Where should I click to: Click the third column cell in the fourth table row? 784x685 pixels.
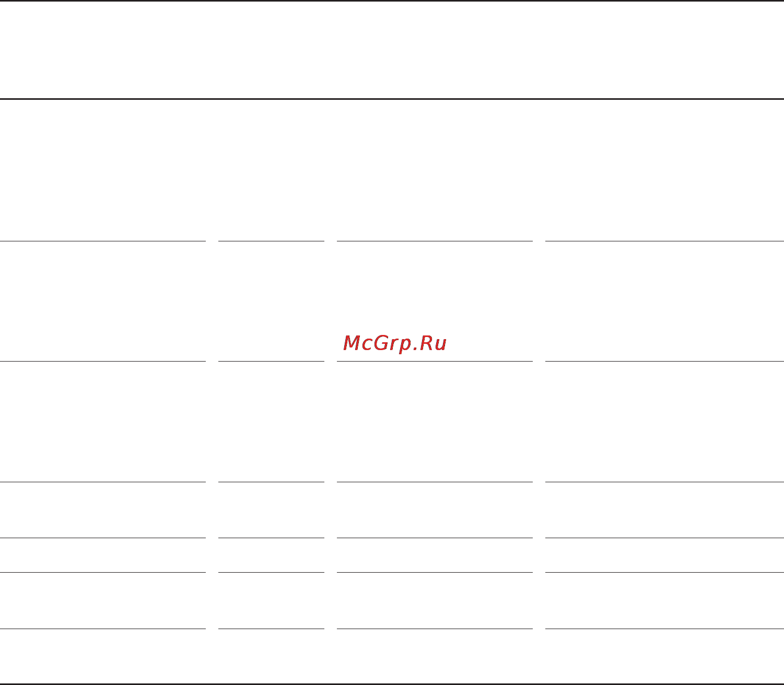click(x=435, y=510)
